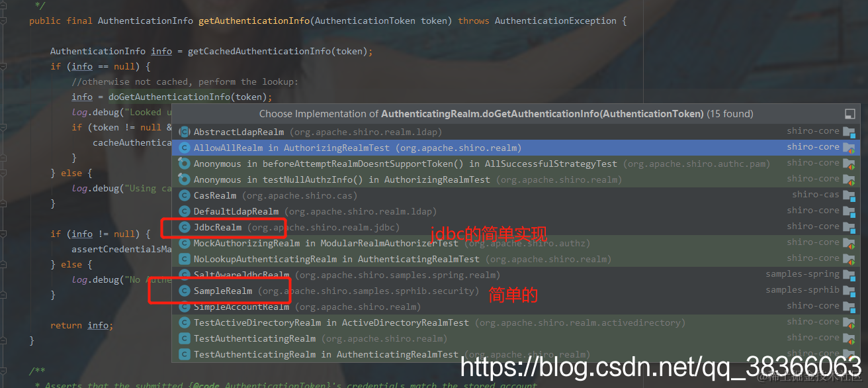This screenshot has height=388, width=868.
Task: Select TestActiveDirectoryRealm in ActiveDirectoryRealmTest
Action: [x=516, y=322]
